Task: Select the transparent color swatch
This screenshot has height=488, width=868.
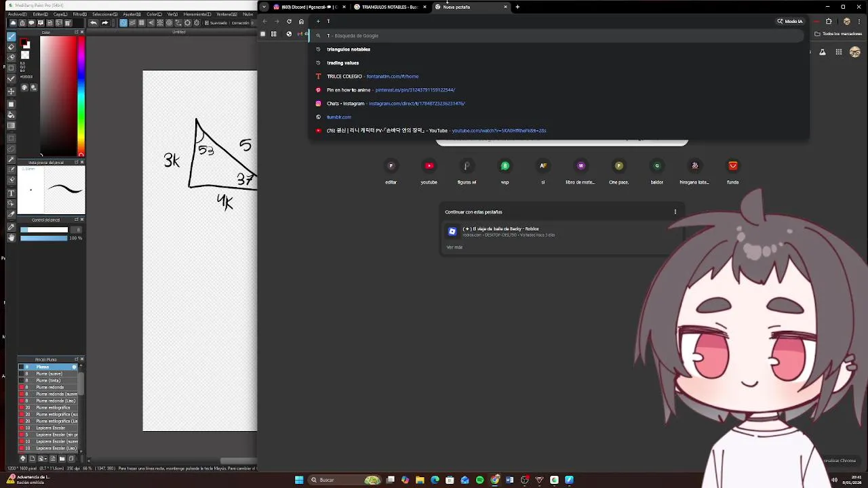Action: 25,56
